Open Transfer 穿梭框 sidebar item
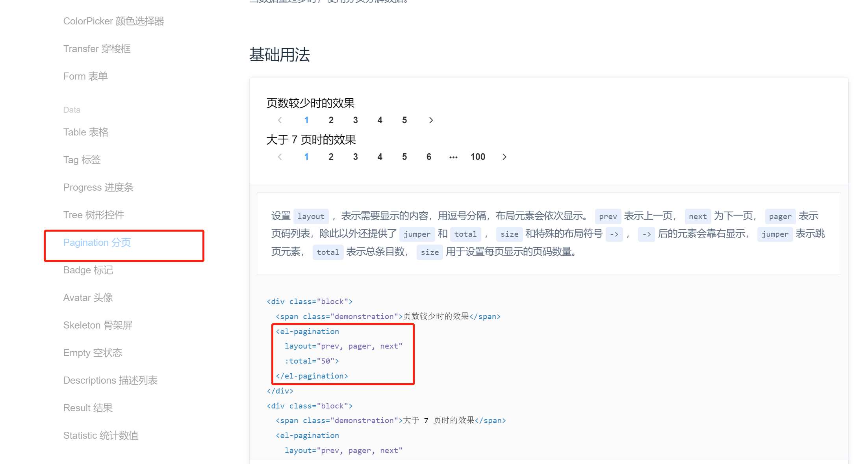Screen dimensions: 868x464 (x=97, y=49)
